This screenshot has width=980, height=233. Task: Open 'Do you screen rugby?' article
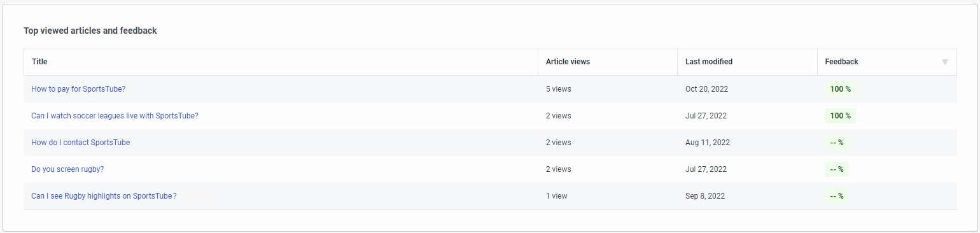point(67,169)
